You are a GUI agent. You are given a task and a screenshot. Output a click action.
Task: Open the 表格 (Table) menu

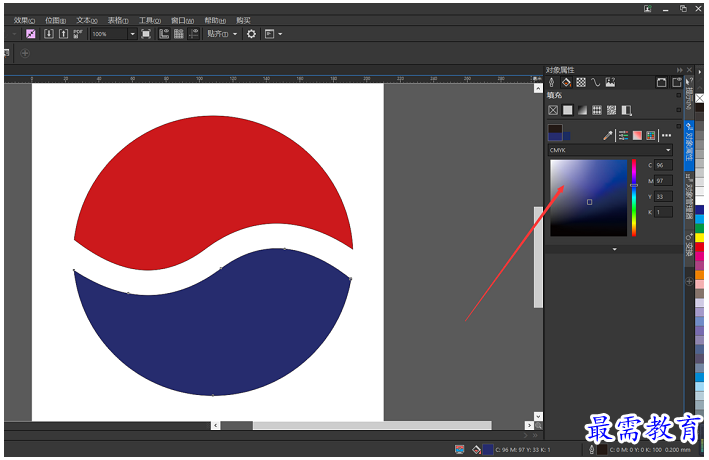(x=118, y=20)
